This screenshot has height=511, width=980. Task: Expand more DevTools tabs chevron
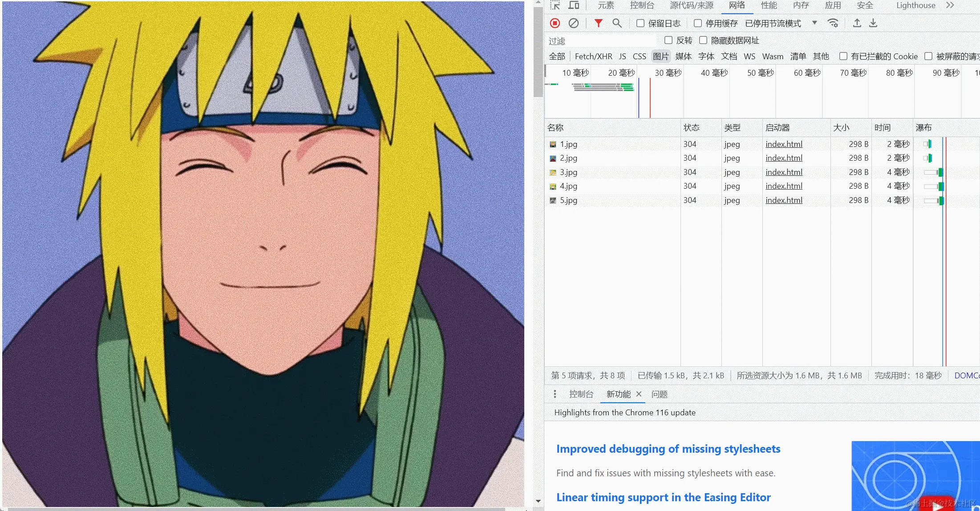[x=950, y=5]
